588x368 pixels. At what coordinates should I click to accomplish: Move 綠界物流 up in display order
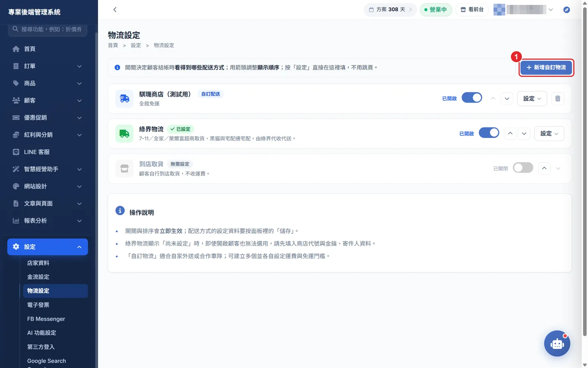510,134
